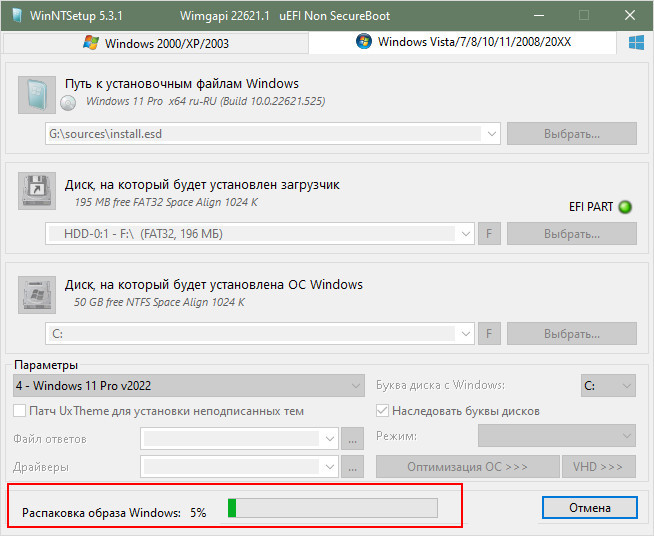Screen dimensions: 654x536
Task: Toggle Наследовать буквы дисков checkbox
Action: coord(382,410)
